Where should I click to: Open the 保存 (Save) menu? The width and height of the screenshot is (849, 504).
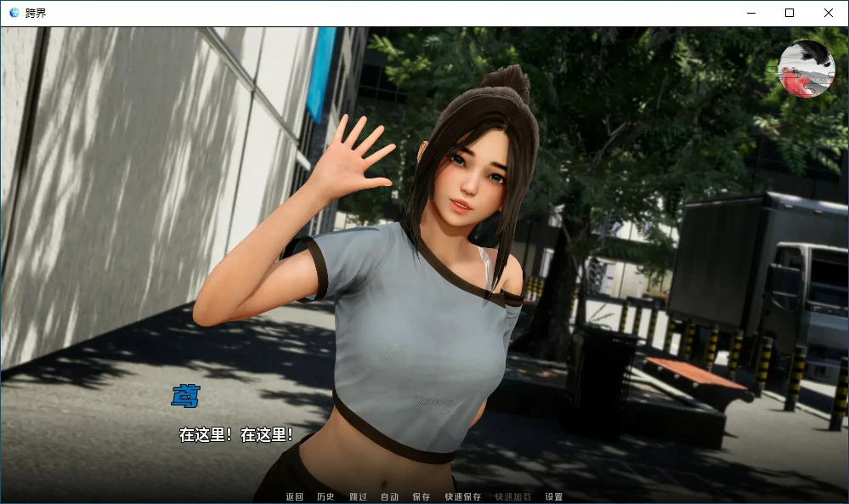click(422, 496)
